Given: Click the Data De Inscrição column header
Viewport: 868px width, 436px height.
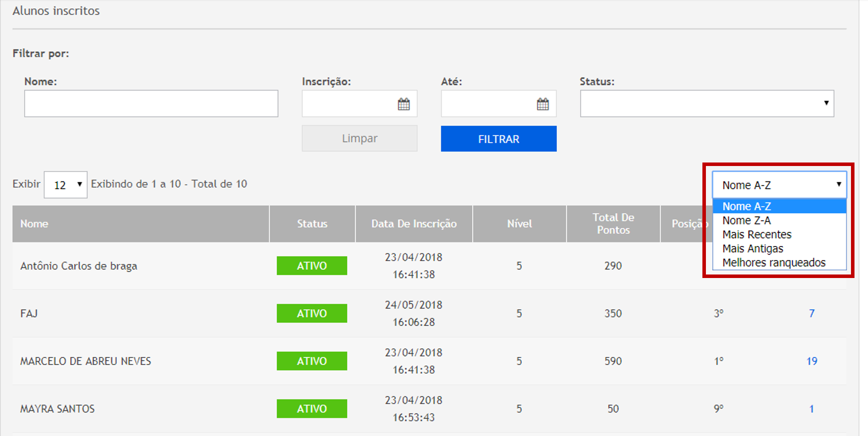Looking at the screenshot, I should pos(414,224).
